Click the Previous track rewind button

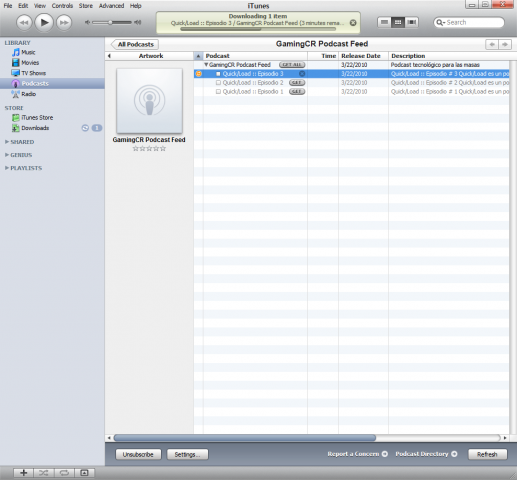(x=24, y=23)
